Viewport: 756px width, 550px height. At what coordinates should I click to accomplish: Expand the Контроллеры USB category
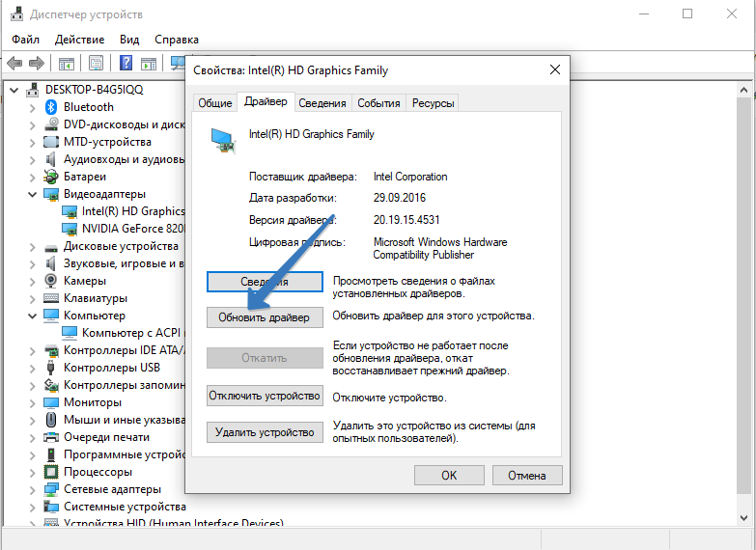pos(32,368)
